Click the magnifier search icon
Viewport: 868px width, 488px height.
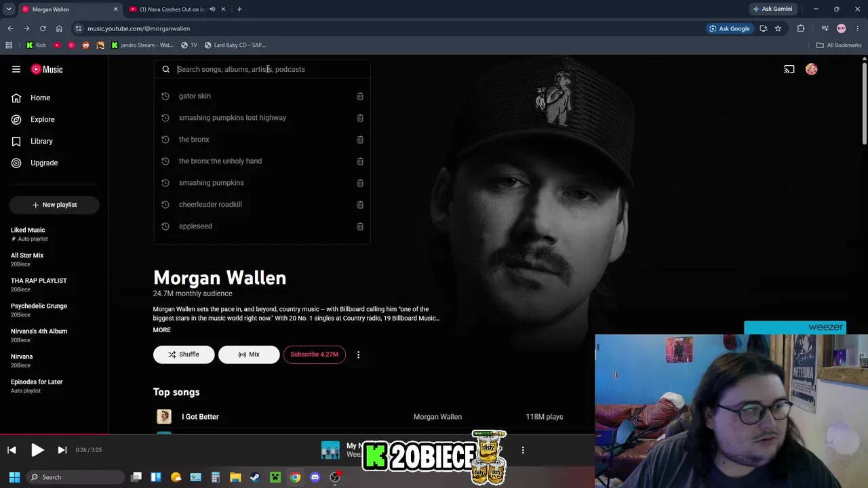click(165, 69)
